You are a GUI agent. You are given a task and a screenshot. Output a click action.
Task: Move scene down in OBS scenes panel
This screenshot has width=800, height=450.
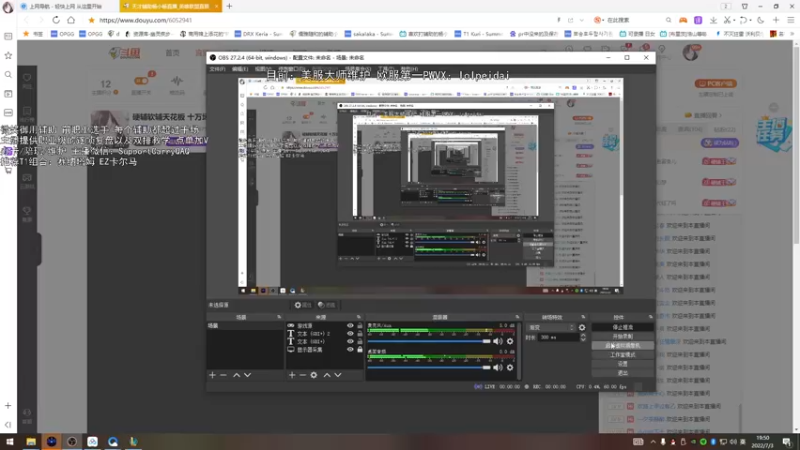point(247,375)
